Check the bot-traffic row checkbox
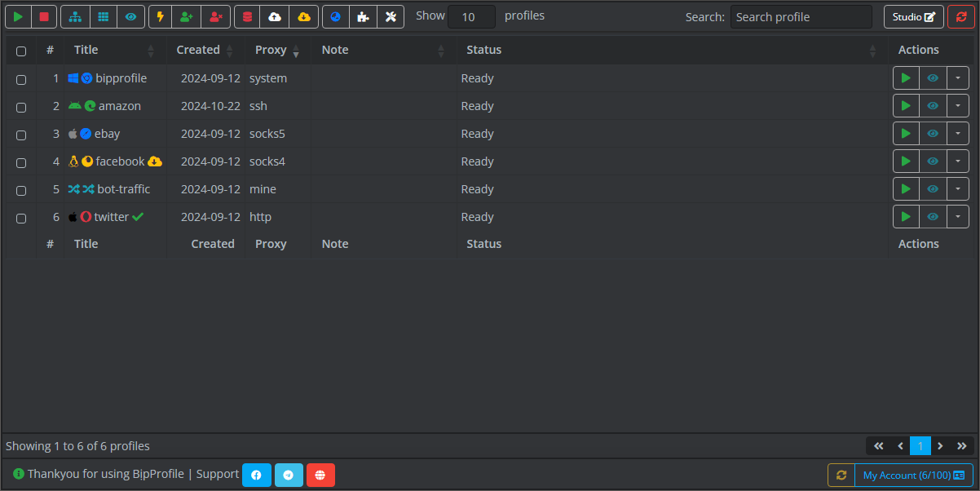This screenshot has height=491, width=980. [21, 191]
